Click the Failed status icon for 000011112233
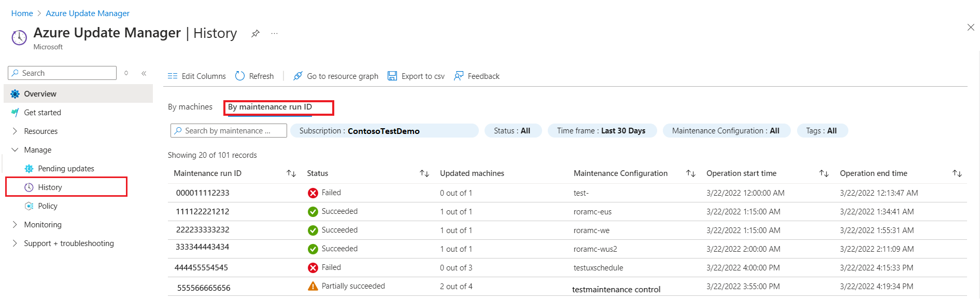The height and width of the screenshot is (299, 980). [x=313, y=193]
